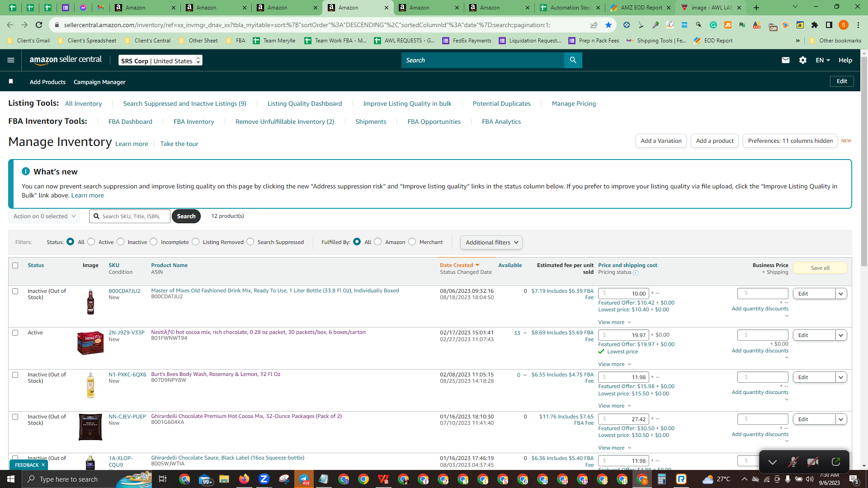Open File Explorer from the taskbar

coord(224,479)
